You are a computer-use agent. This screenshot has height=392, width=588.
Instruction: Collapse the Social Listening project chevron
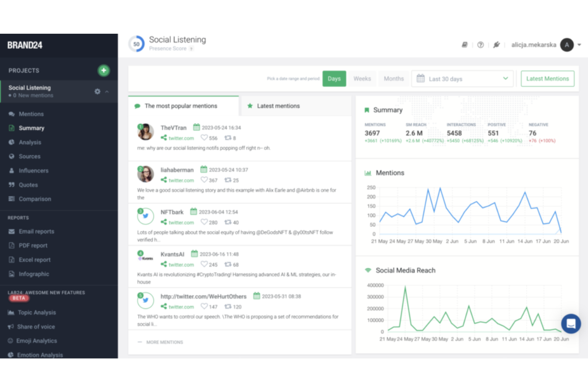[x=107, y=91]
